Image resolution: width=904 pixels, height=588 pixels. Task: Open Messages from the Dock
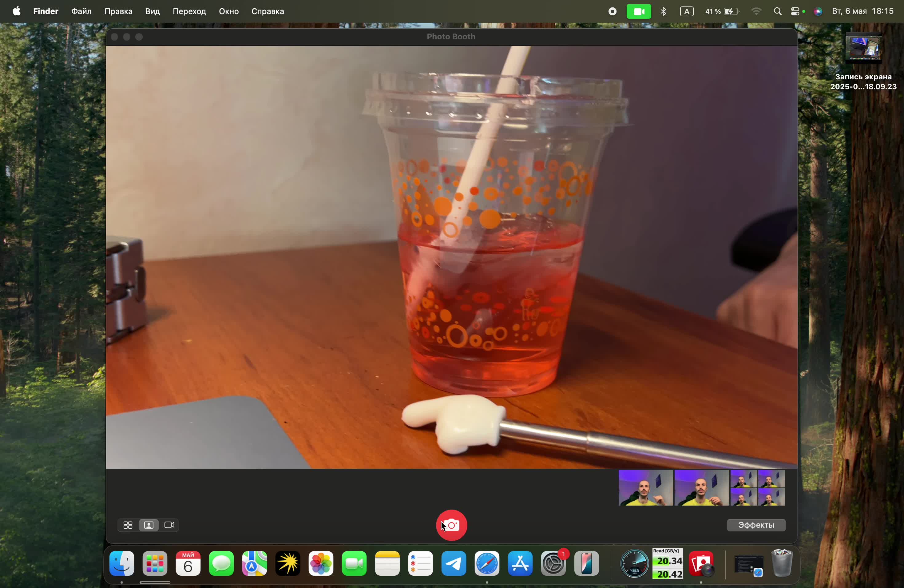(x=221, y=564)
